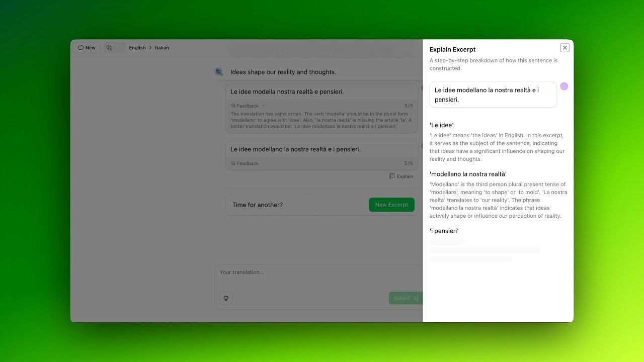
Task: Expand Feedback on the 5/5 translation
Action: tap(245, 163)
